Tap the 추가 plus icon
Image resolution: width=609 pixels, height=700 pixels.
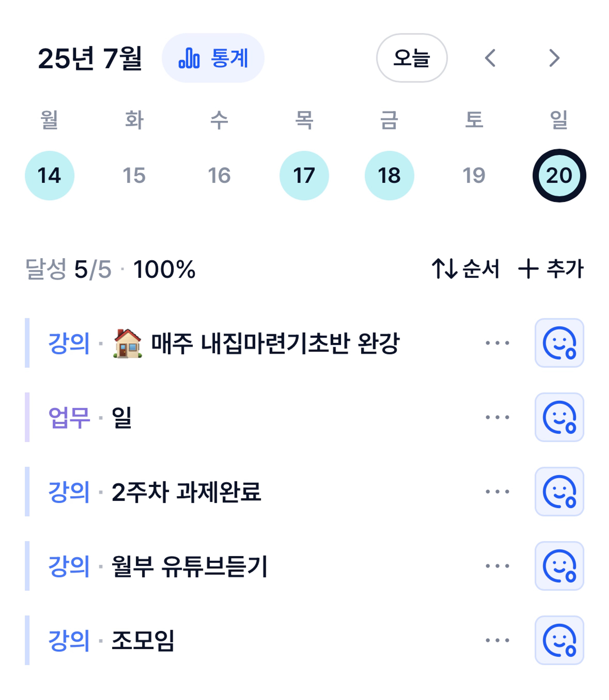click(x=528, y=269)
